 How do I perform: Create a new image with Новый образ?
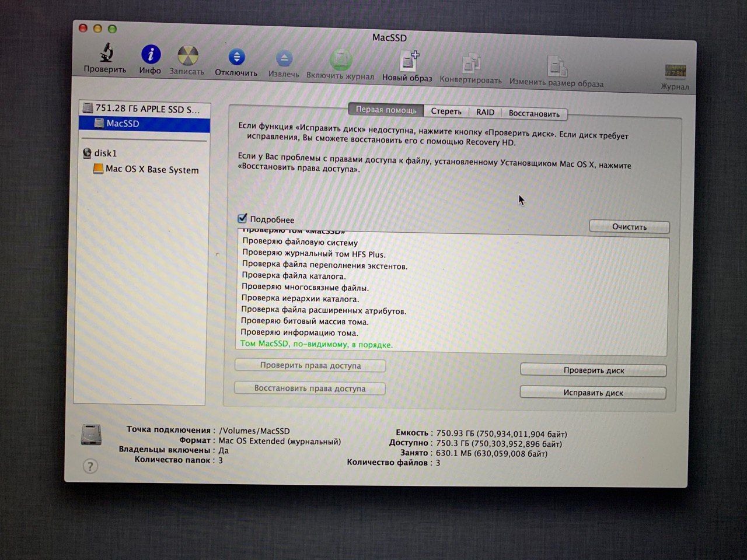point(409,61)
